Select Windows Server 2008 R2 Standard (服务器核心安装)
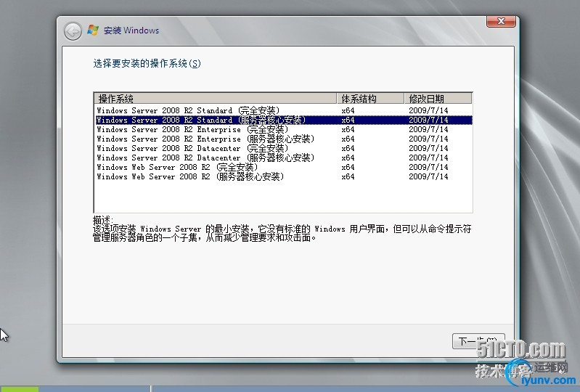Image resolution: width=580 pixels, height=392 pixels. tap(283, 120)
